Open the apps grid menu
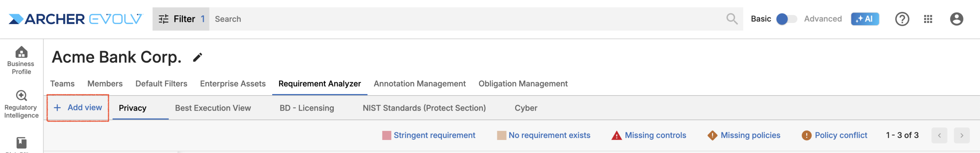Viewport: 980px width, 153px height. [928, 19]
